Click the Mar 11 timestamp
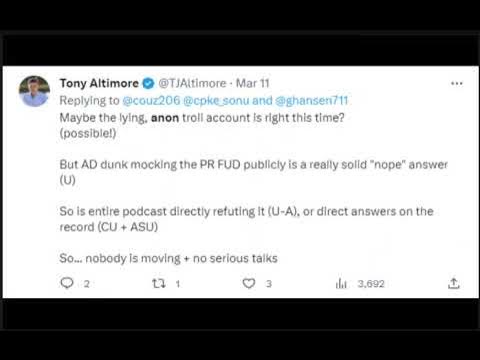 (x=252, y=83)
